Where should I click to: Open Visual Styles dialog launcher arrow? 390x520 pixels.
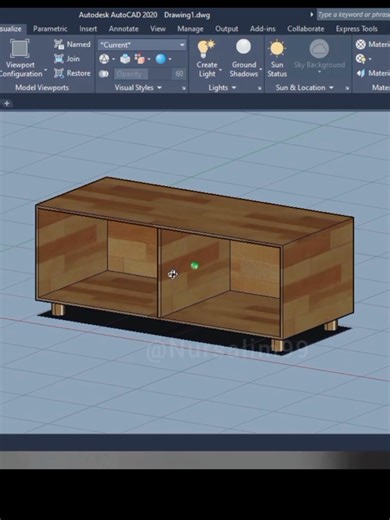point(184,88)
